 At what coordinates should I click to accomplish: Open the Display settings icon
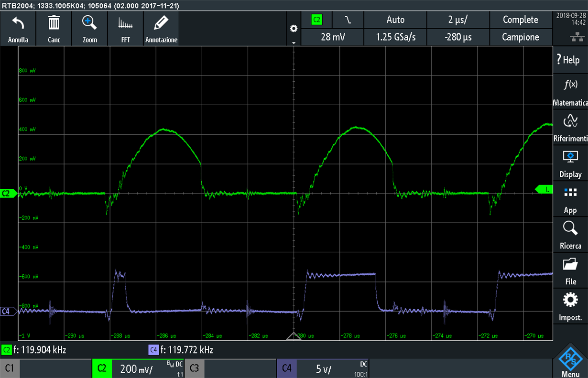click(570, 156)
